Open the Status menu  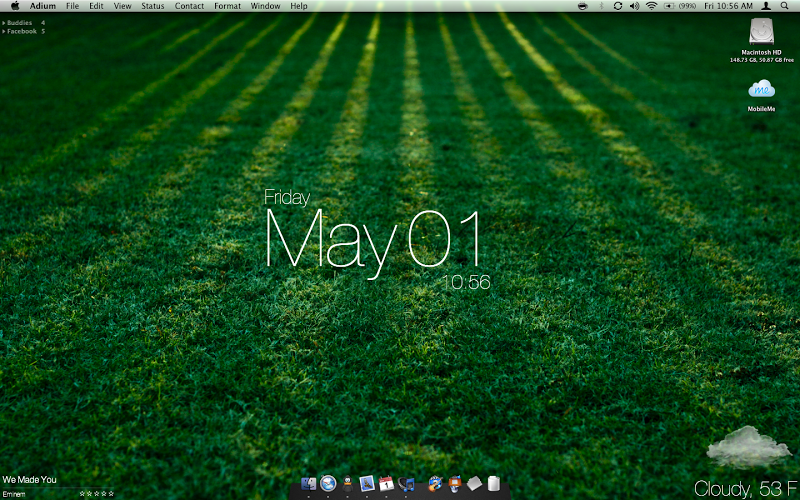(153, 6)
